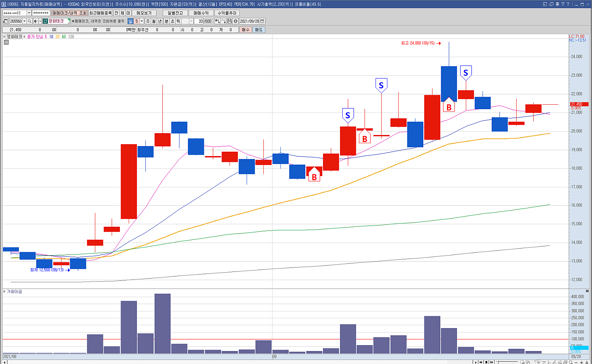Screen dimensions: 592x364
Task: Click the 최우선 label in the quote row
Action: [143, 30]
